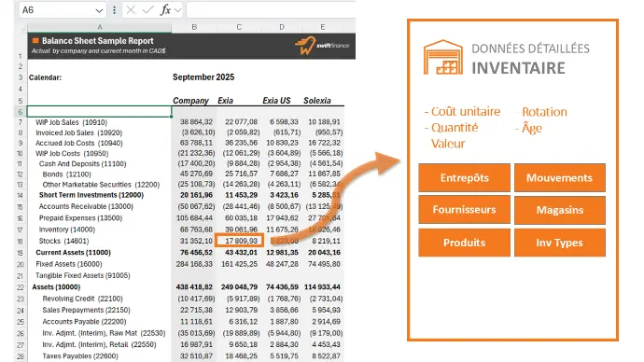Click Solexia value 8 219,11
Image resolution: width=644 pixels, height=362 pixels.
point(326,241)
